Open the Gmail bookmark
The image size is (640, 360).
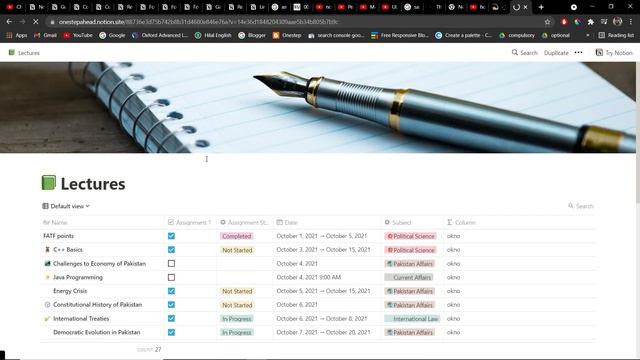pos(45,36)
